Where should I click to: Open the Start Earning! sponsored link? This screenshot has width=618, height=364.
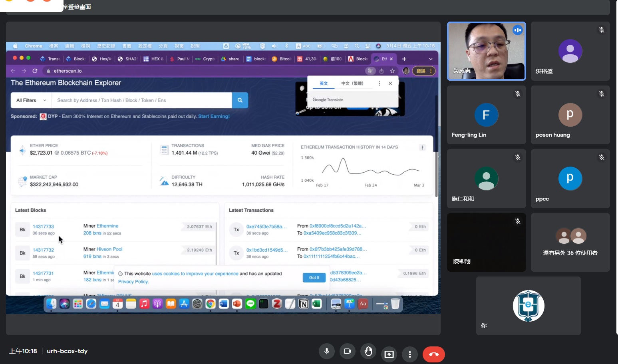[x=214, y=116]
